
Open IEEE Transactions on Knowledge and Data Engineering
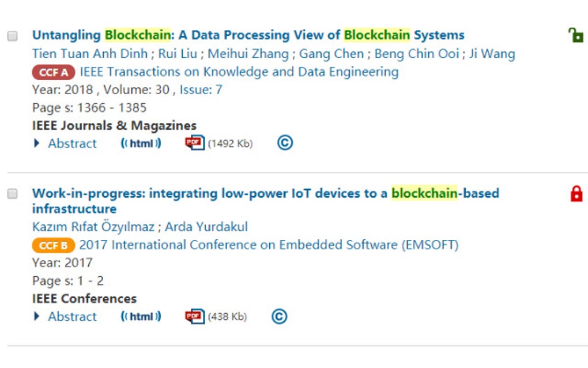pos(239,72)
